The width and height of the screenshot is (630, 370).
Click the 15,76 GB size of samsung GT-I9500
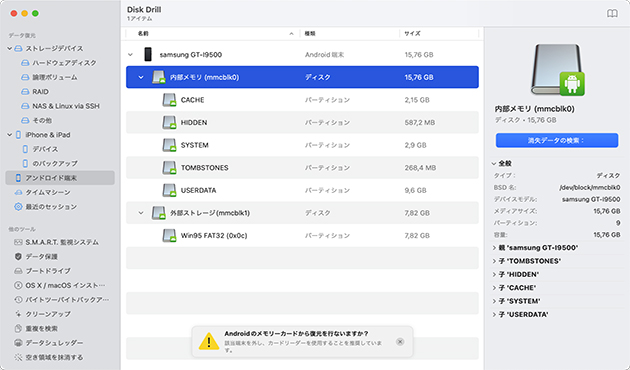[x=419, y=55]
